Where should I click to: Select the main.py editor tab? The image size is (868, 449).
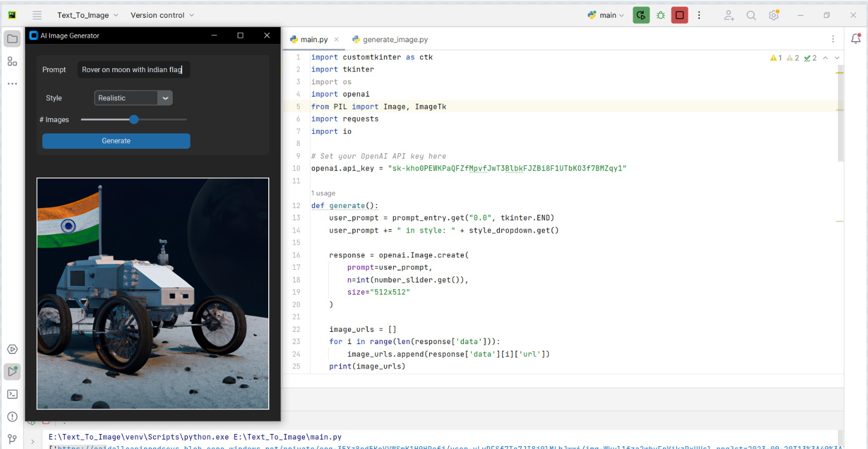pyautogui.click(x=314, y=40)
